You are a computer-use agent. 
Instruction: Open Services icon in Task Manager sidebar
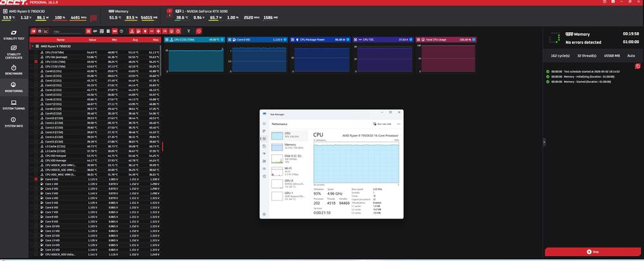(264, 176)
